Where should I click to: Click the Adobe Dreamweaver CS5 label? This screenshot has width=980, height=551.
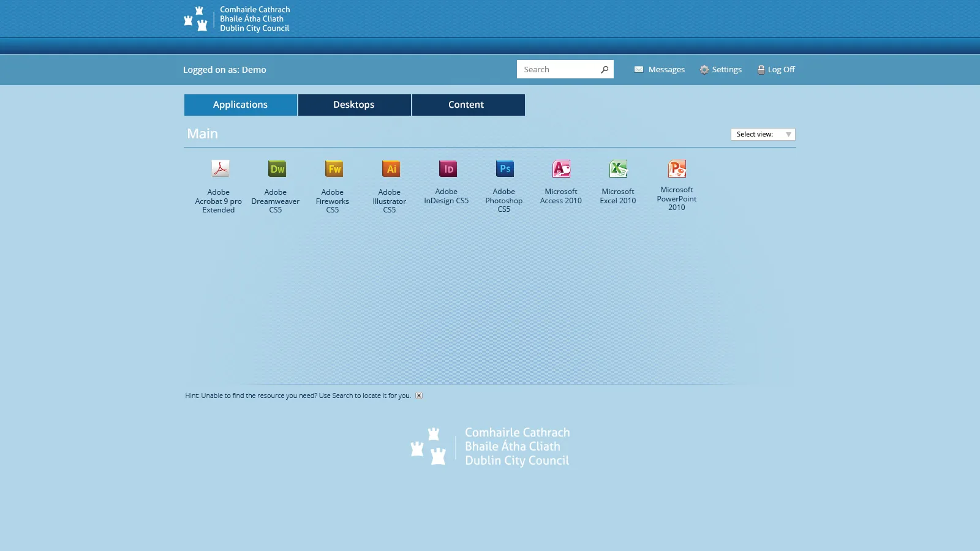(276, 201)
